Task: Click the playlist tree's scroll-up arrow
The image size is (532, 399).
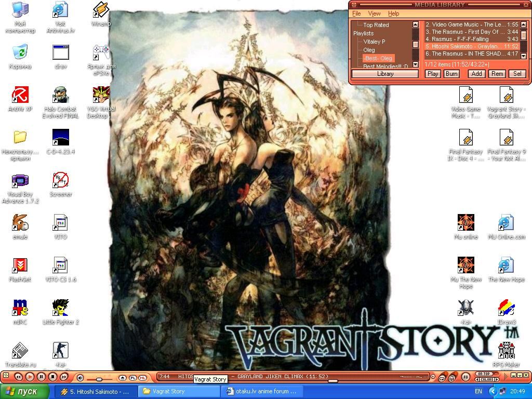Action: (415, 24)
